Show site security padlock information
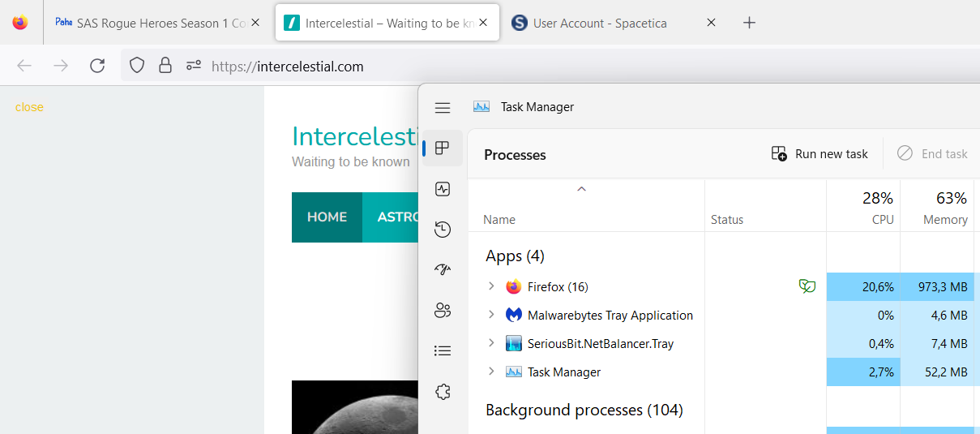The height and width of the screenshot is (434, 980). 165,66
